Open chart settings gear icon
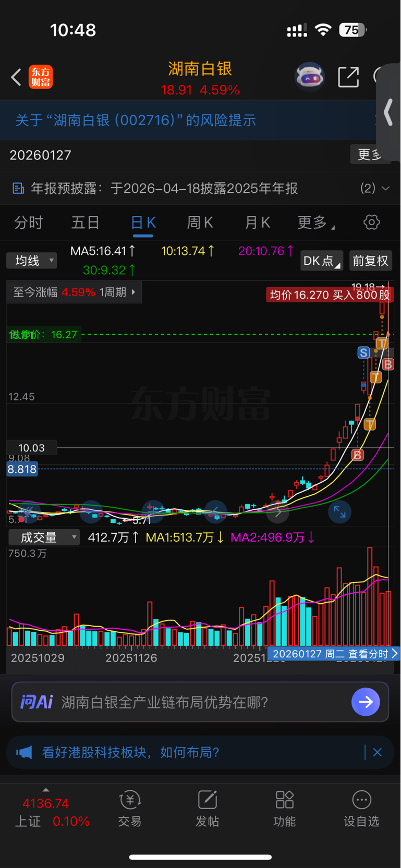Screen dimensions: 401x868 [x=371, y=223]
